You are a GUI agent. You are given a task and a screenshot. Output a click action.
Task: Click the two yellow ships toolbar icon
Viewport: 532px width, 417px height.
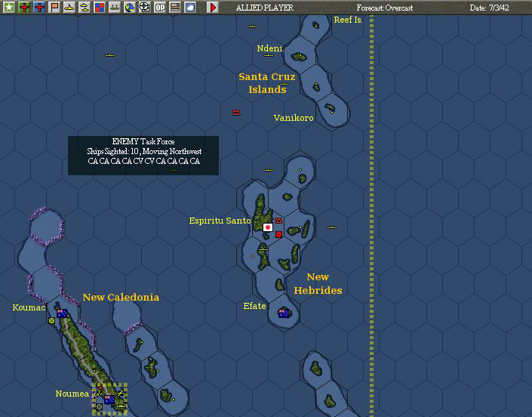pos(85,7)
